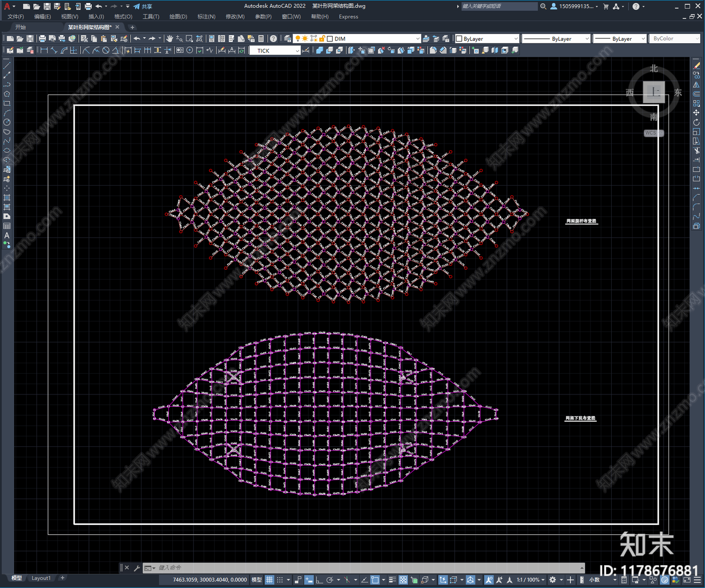Expand the ByLayer lineweight dropdown
This screenshot has width=705, height=588.
point(643,39)
